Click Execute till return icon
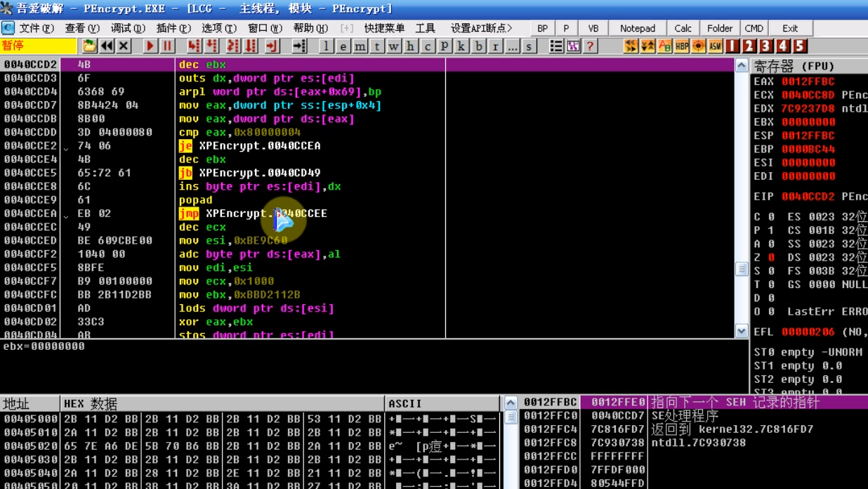868x489 pixels. point(272,46)
